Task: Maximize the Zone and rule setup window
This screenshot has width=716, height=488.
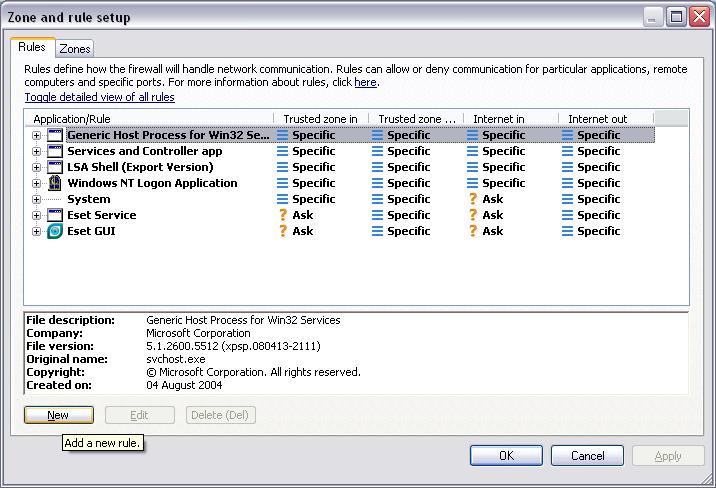Action: coord(676,17)
